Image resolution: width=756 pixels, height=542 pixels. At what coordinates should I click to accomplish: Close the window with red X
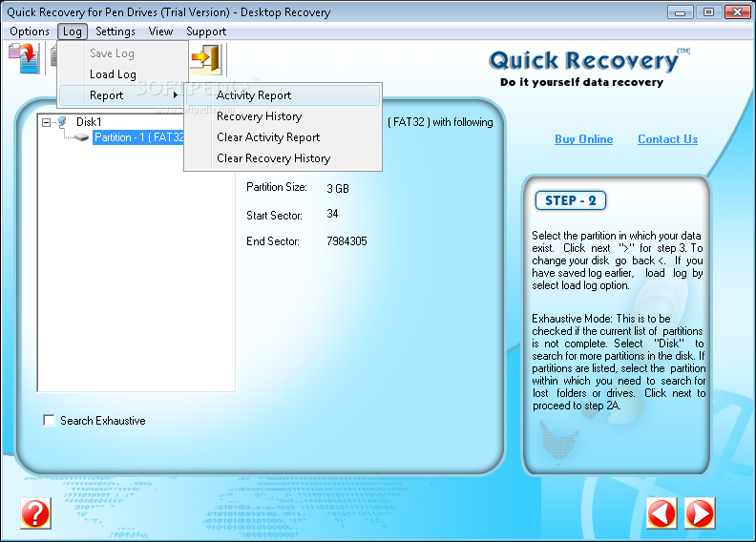(x=737, y=12)
